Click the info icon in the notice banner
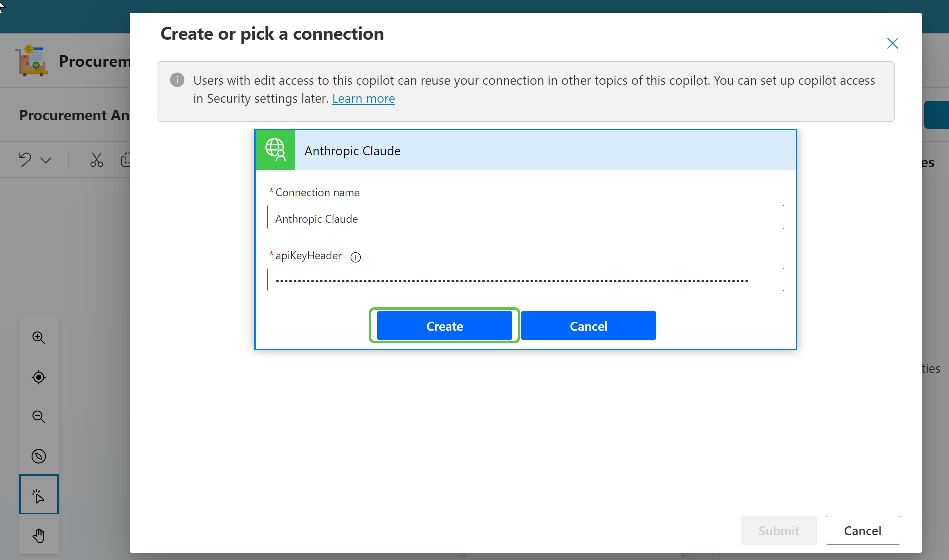Viewport: 949px width, 560px height. pyautogui.click(x=177, y=80)
